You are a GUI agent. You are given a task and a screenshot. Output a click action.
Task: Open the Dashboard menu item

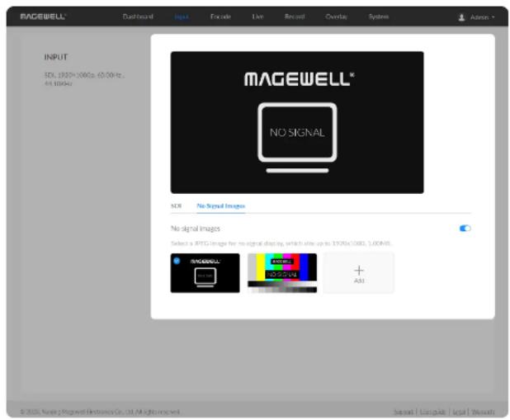138,17
